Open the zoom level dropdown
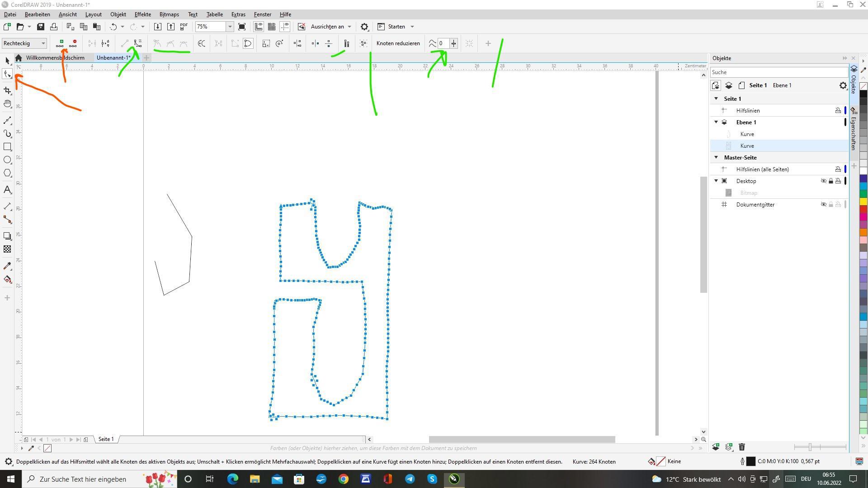The image size is (868, 488). tap(230, 27)
